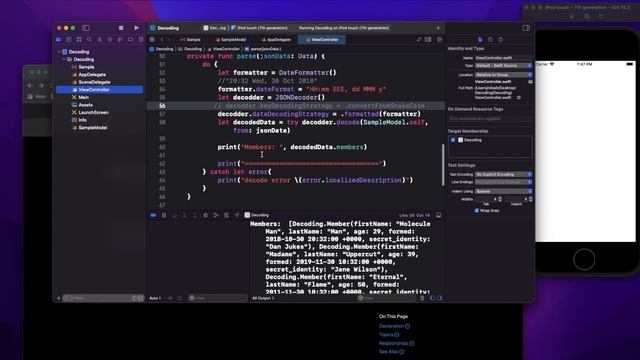
Task: Open the Breakpoint navigator
Action: (x=130, y=40)
